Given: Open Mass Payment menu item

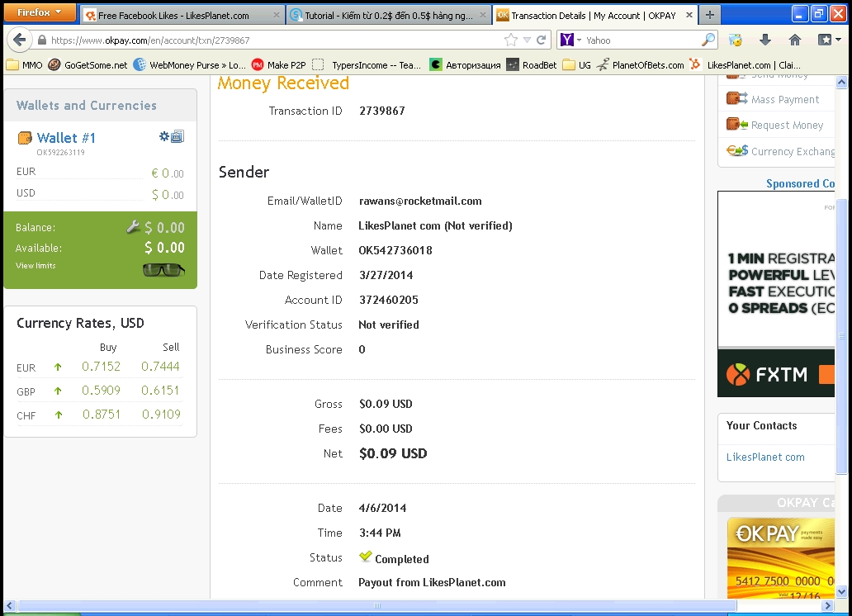Looking at the screenshot, I should (784, 99).
